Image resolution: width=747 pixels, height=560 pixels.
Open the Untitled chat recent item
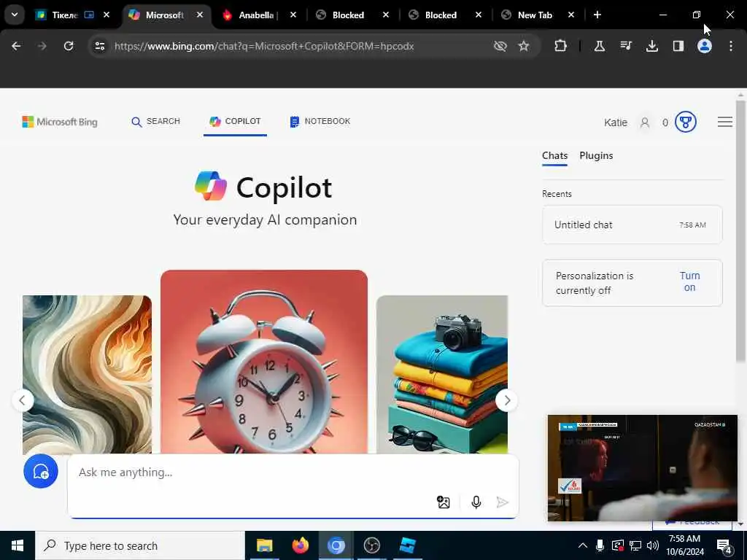632,225
